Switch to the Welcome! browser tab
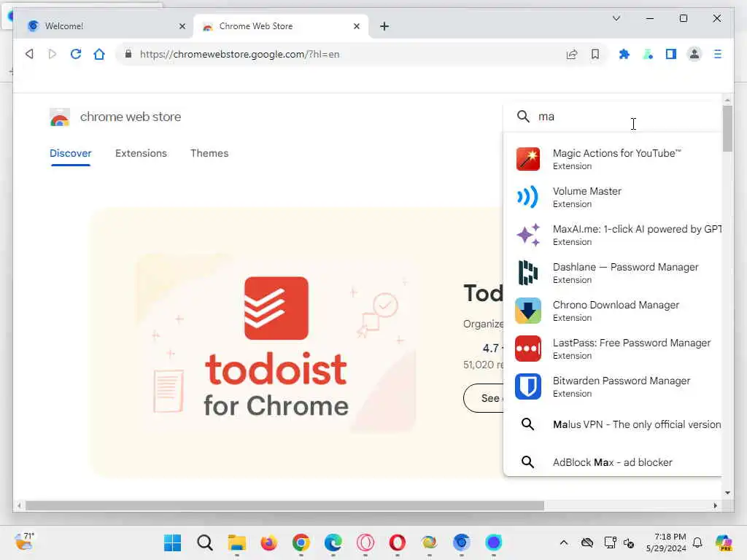 click(x=102, y=26)
